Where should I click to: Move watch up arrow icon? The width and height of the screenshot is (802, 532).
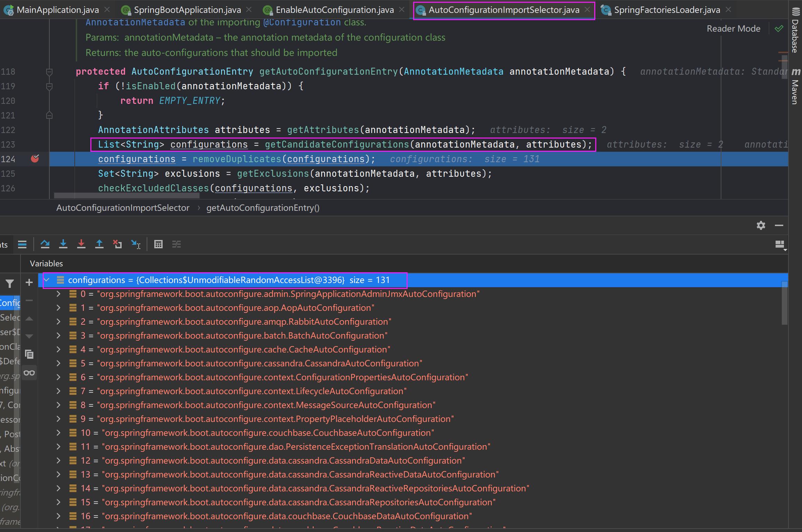pyautogui.click(x=29, y=318)
